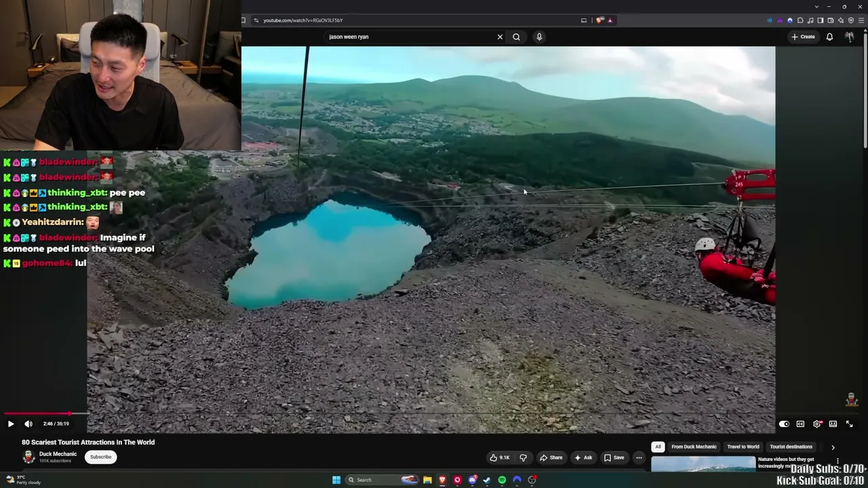Share the video using Share button
The width and height of the screenshot is (868, 488).
point(551,457)
